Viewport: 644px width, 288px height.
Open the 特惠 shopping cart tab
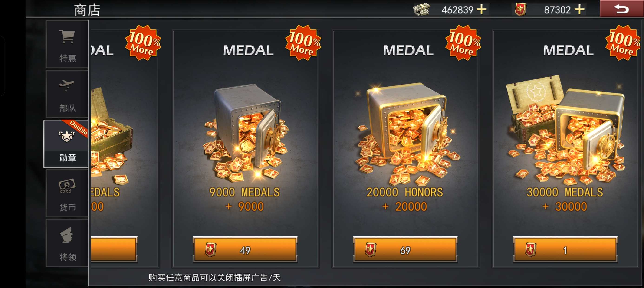67,45
